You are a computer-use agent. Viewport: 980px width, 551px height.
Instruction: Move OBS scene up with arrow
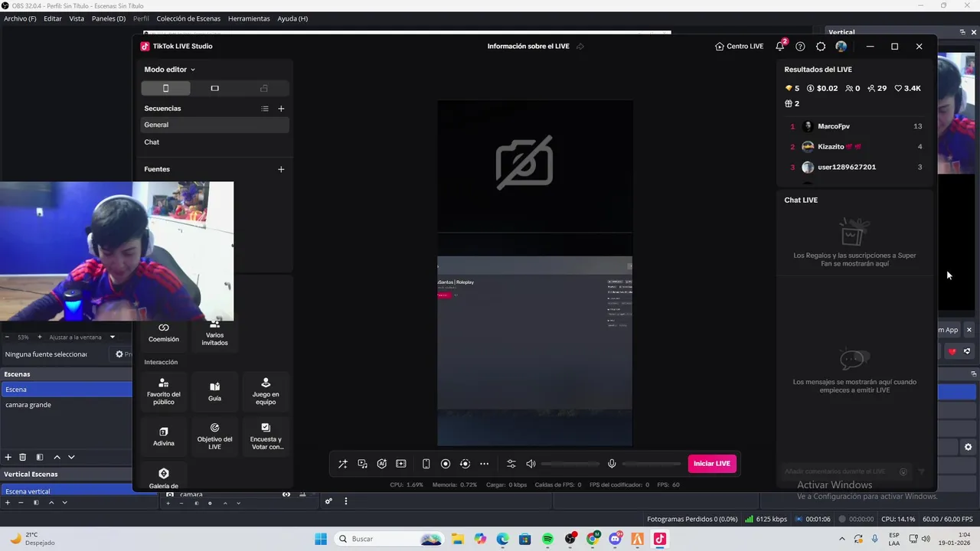coord(57,457)
